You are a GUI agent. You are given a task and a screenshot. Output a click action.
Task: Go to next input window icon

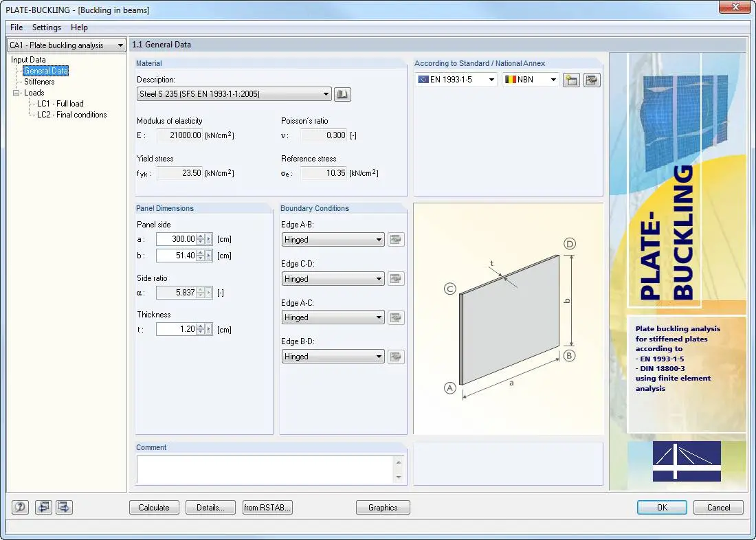[64, 507]
